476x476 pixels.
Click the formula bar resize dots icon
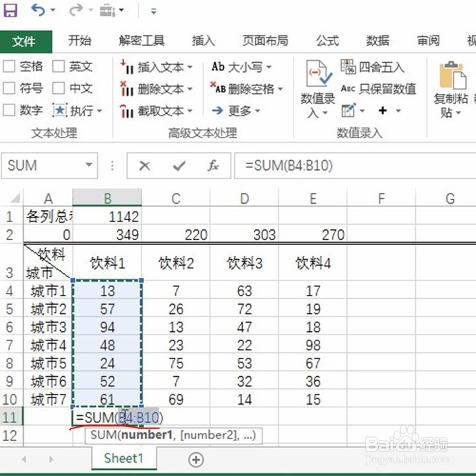tap(112, 166)
